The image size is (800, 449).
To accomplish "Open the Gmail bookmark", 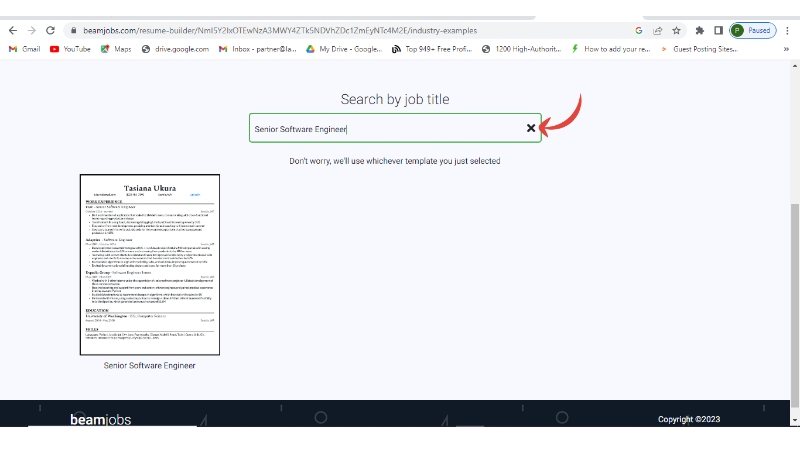I will pyautogui.click(x=24, y=49).
